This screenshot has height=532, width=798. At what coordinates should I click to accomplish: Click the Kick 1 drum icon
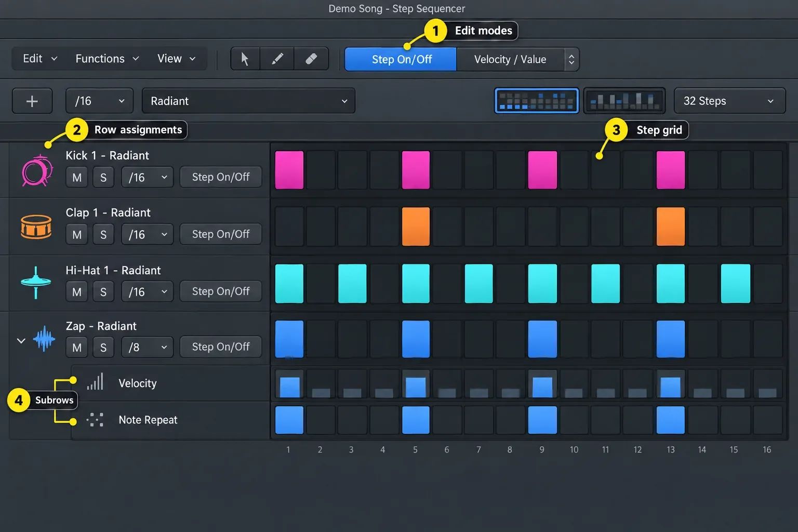(x=36, y=170)
